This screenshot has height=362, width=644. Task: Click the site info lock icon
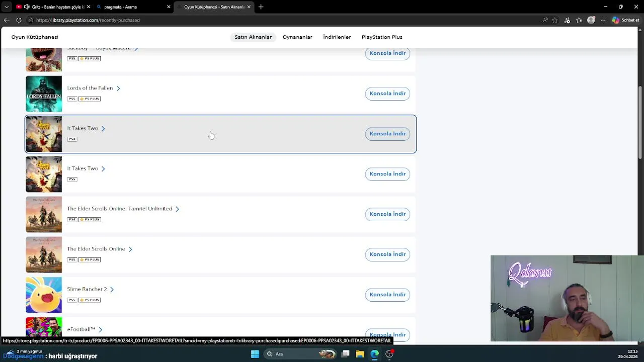[x=31, y=20]
